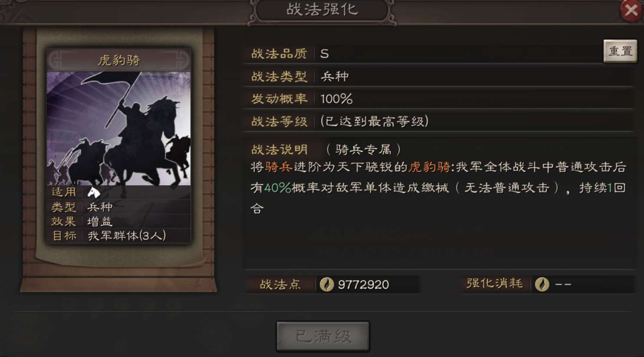This screenshot has width=644, height=357.
Task: Click the 已满级 max level button
Action: pyautogui.click(x=323, y=336)
